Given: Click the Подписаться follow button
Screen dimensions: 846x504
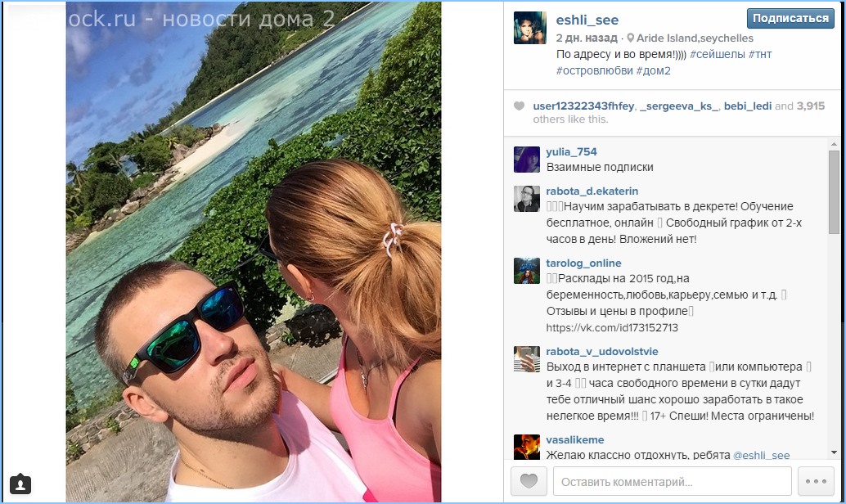Looking at the screenshot, I should pos(790,18).
